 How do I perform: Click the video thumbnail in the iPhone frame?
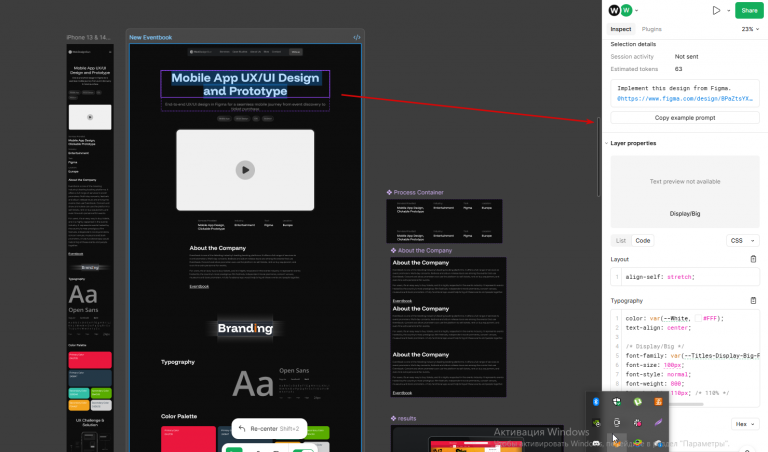click(90, 117)
